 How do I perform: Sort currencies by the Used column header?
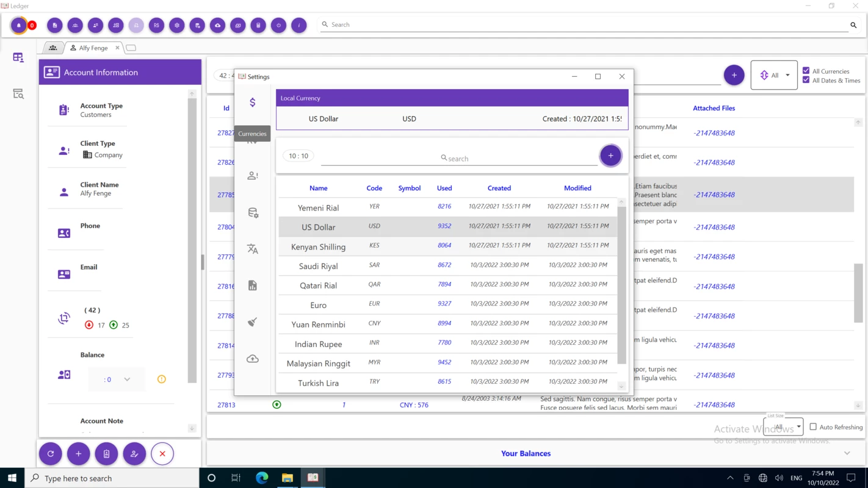click(444, 188)
